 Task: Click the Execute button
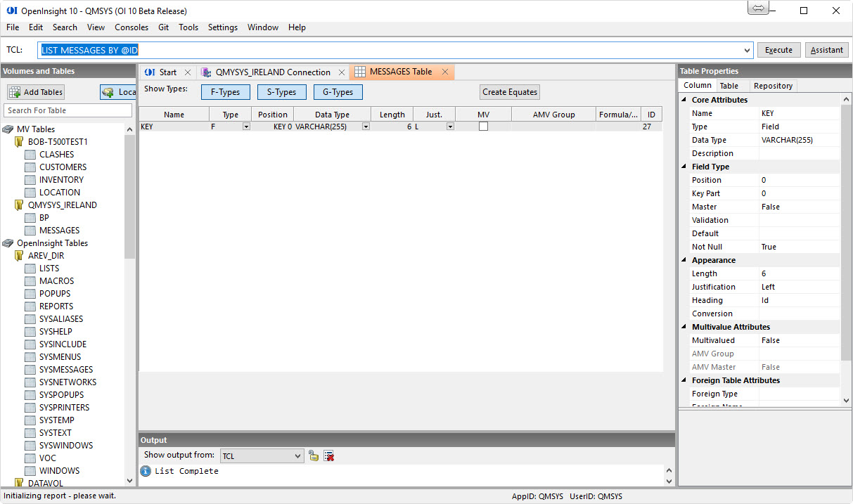pos(778,50)
